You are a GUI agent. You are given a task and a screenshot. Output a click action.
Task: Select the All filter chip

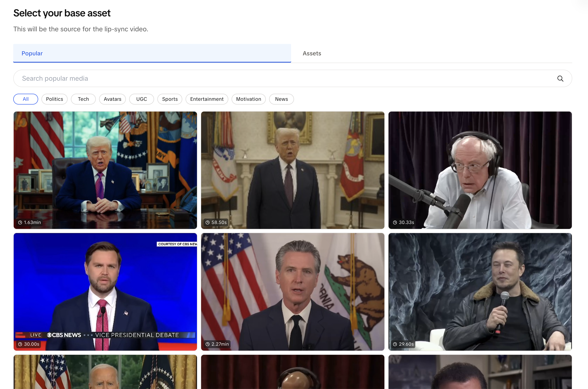(x=26, y=99)
